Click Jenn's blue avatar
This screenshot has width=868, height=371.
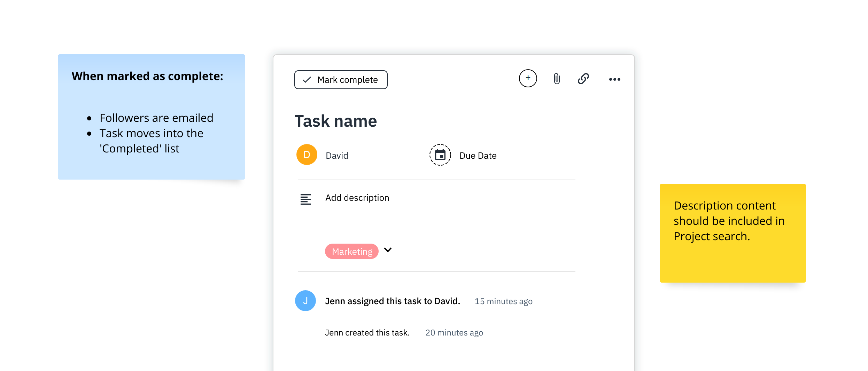pyautogui.click(x=305, y=301)
